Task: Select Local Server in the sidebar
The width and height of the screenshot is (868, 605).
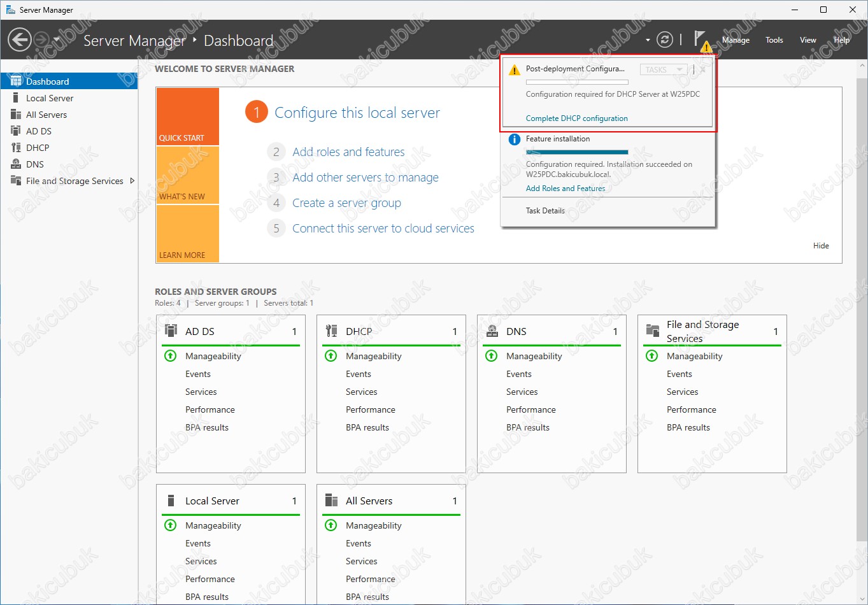Action: (x=69, y=98)
